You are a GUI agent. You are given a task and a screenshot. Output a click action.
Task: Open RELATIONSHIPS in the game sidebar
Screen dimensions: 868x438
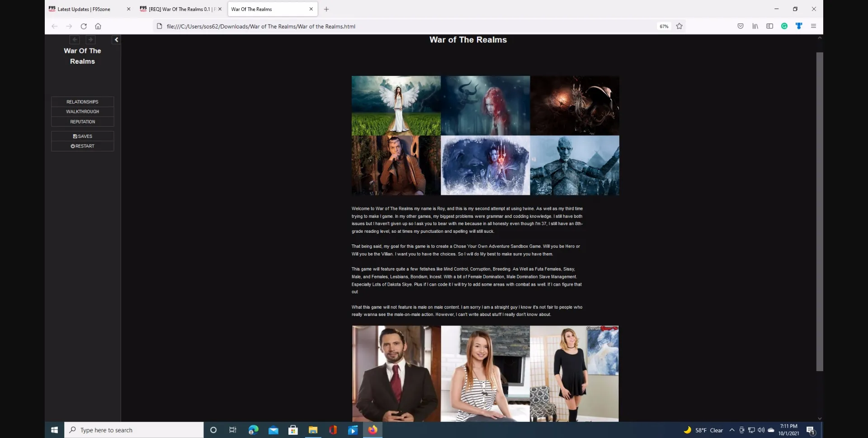(82, 102)
